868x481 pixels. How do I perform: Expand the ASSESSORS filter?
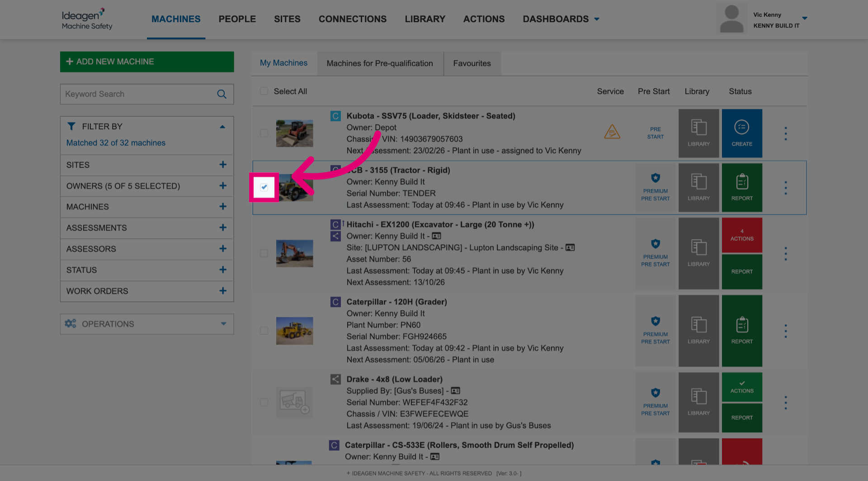click(147, 249)
